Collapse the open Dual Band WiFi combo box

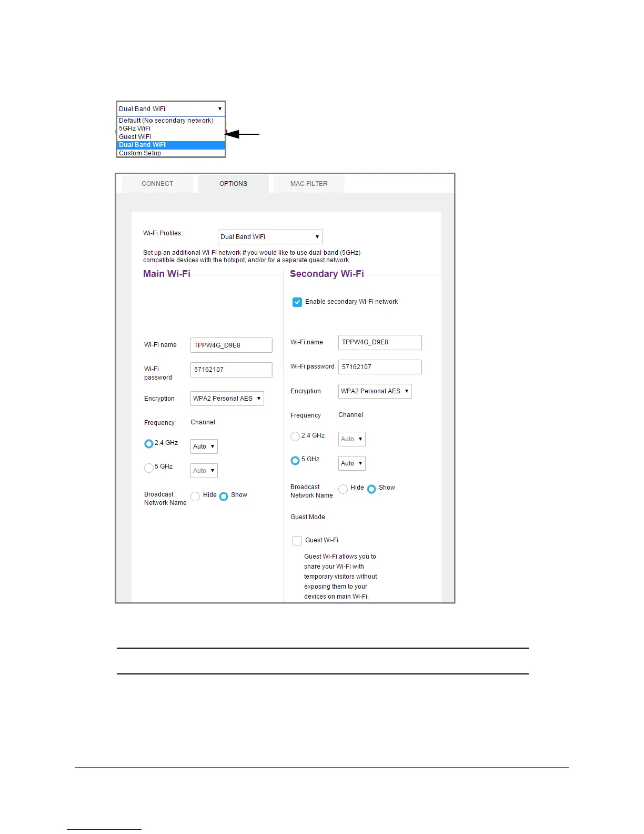pyautogui.click(x=171, y=109)
